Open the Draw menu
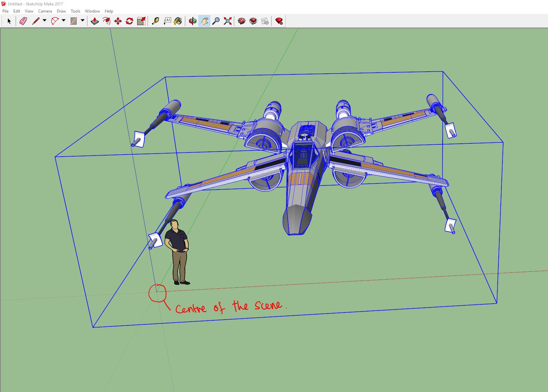 pos(61,11)
